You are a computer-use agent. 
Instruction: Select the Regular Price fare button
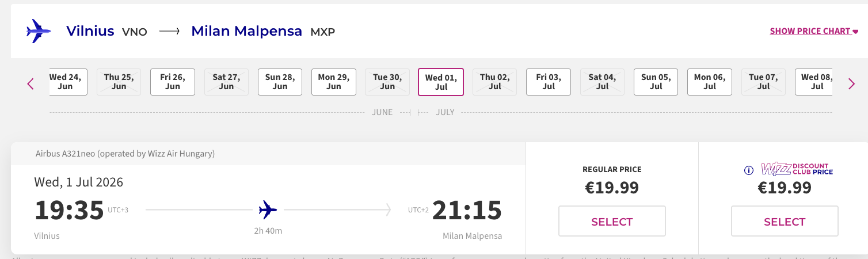coord(612,222)
